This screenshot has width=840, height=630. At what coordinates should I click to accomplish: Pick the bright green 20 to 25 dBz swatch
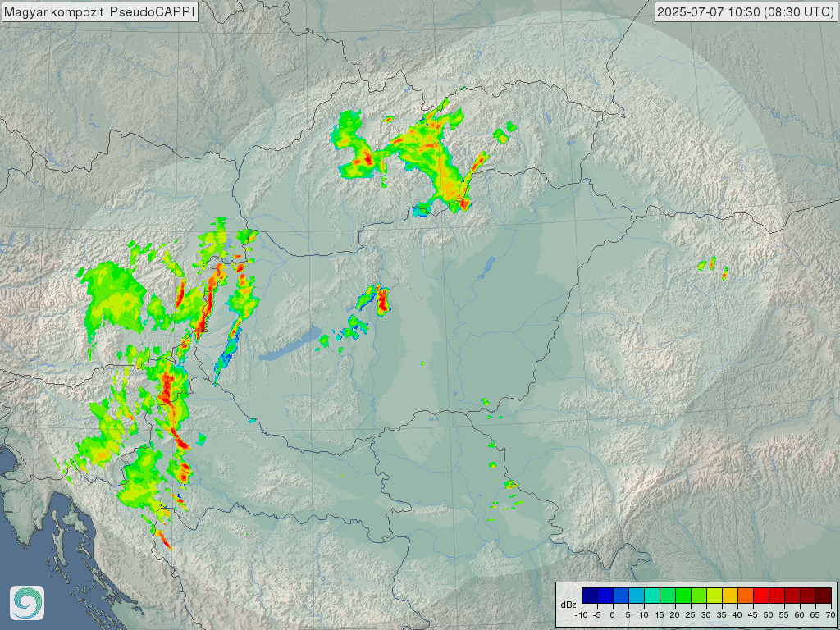click(683, 596)
